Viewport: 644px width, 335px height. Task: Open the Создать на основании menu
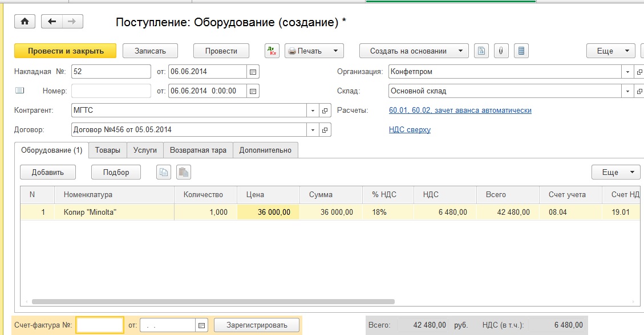pyautogui.click(x=414, y=51)
